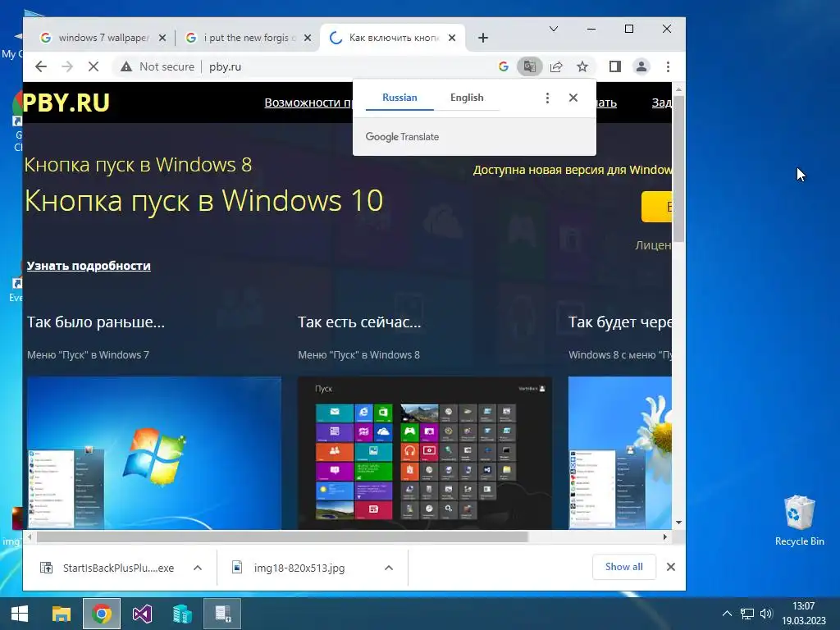Open the Windows 8 start screen screenshot
This screenshot has height=630, width=840.
click(x=425, y=453)
